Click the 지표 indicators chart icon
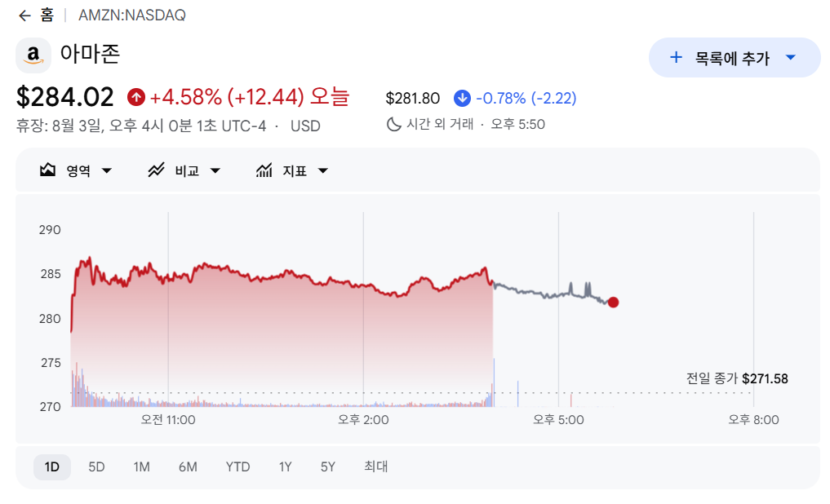The width and height of the screenshot is (830, 504). pos(264,170)
